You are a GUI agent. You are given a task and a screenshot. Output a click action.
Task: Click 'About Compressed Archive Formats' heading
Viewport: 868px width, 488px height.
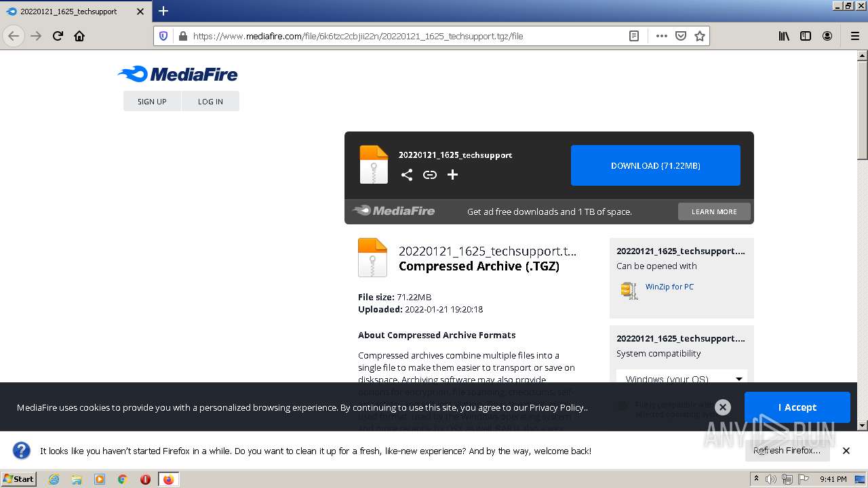pos(437,335)
